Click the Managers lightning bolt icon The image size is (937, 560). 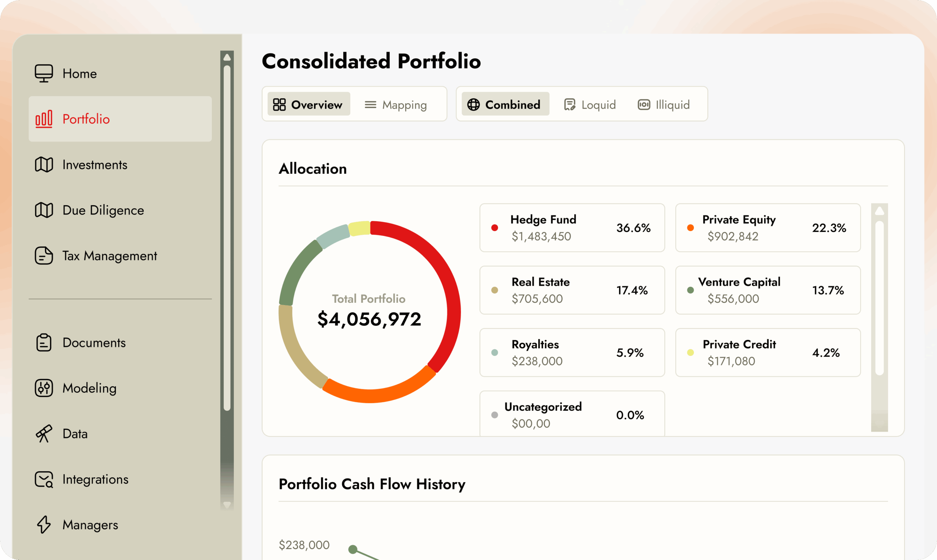tap(44, 525)
